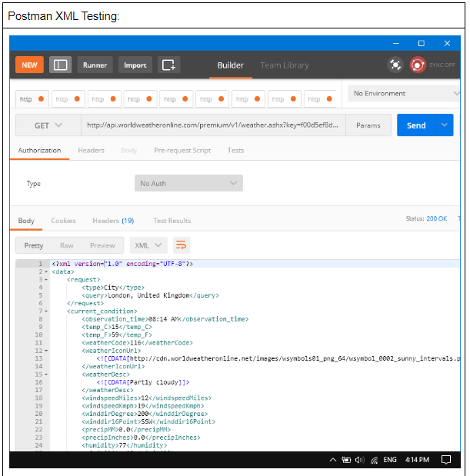Switch to Team Library tab
Screen dimensions: 470x476
click(x=285, y=65)
